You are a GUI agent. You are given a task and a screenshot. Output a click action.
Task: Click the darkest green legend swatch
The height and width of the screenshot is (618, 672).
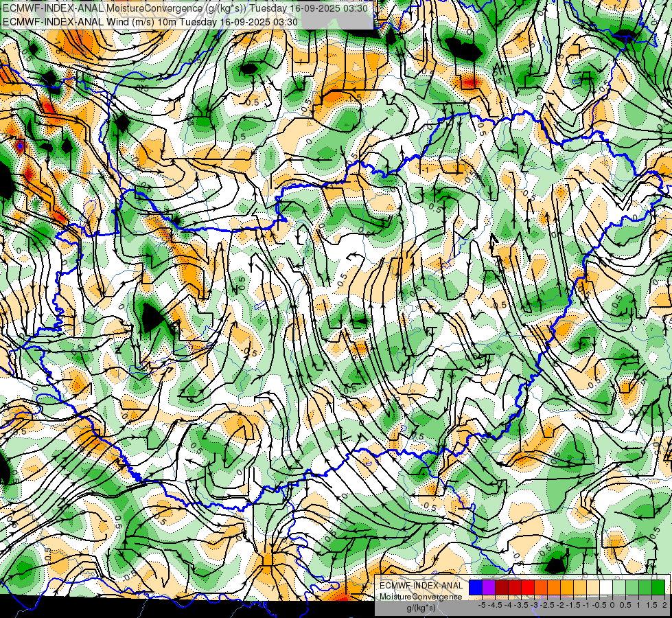(x=658, y=587)
